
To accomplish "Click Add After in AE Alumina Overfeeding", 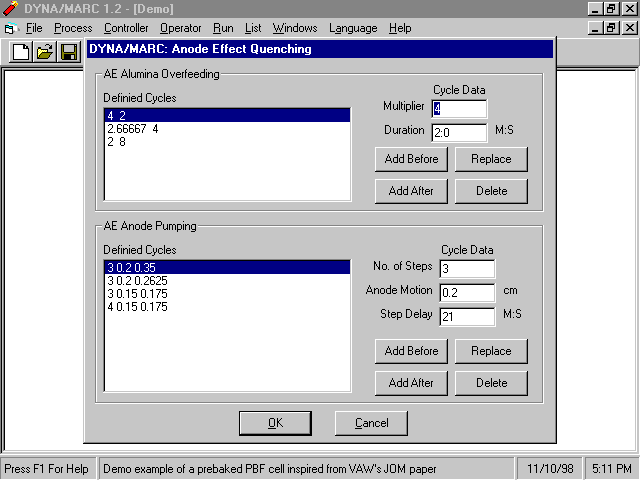I will [x=411, y=191].
